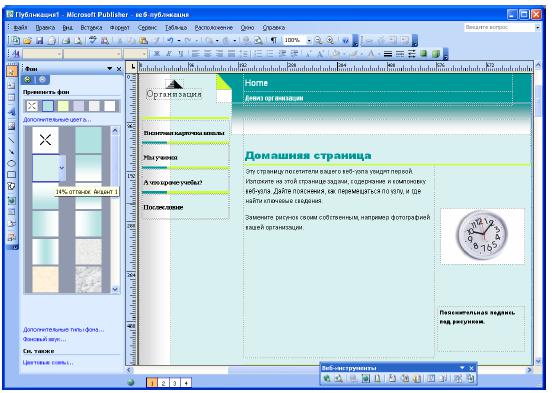Click the Дополнительные цвета link
Screen dimensions: 552x393
point(57,120)
